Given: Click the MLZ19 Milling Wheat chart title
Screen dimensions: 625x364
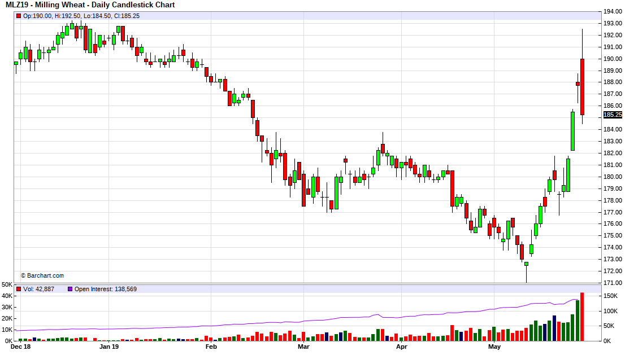Looking at the screenshot, I should 90,5.
